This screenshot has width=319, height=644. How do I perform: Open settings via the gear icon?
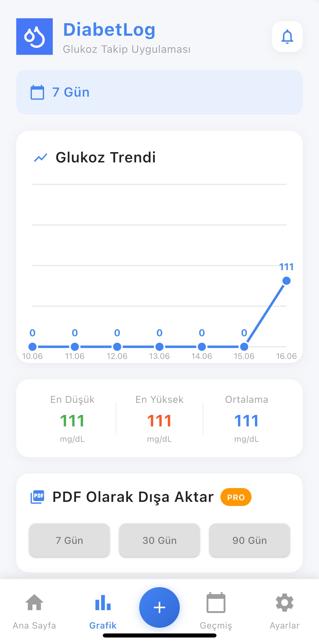click(x=285, y=603)
